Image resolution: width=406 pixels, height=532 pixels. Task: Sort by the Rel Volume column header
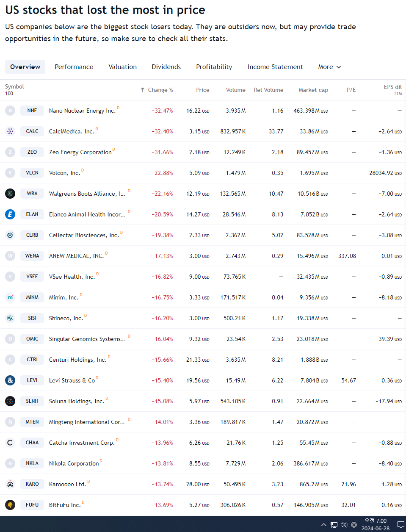click(x=269, y=90)
